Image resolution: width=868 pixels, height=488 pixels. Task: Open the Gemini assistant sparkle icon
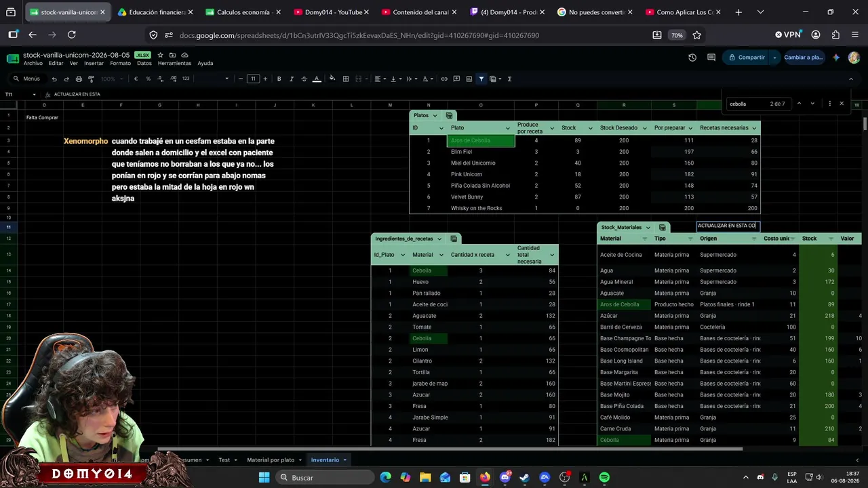(x=836, y=58)
